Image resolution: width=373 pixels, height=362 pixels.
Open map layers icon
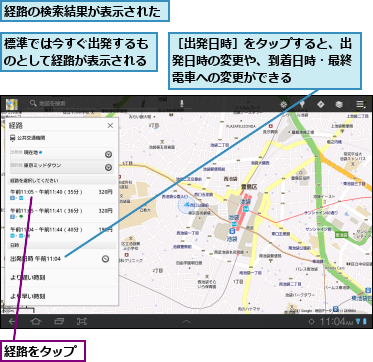click(x=339, y=104)
